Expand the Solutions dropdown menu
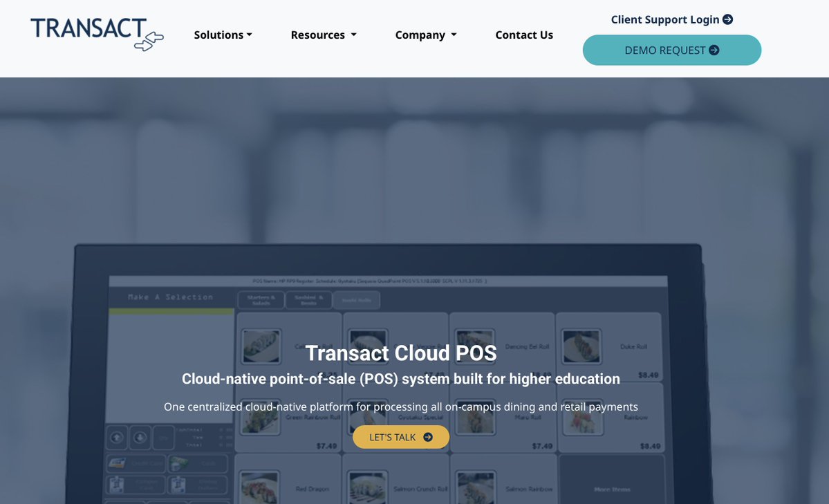Viewport: 829px width, 504px height. pos(223,35)
